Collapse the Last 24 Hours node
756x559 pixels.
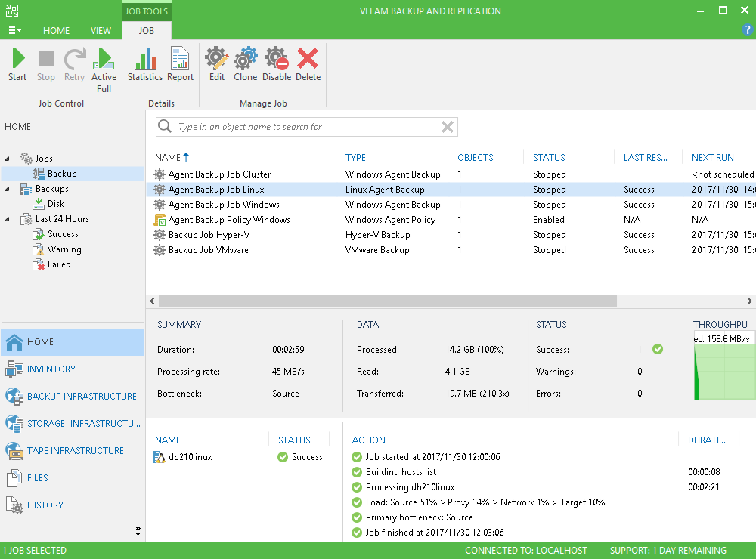point(8,219)
